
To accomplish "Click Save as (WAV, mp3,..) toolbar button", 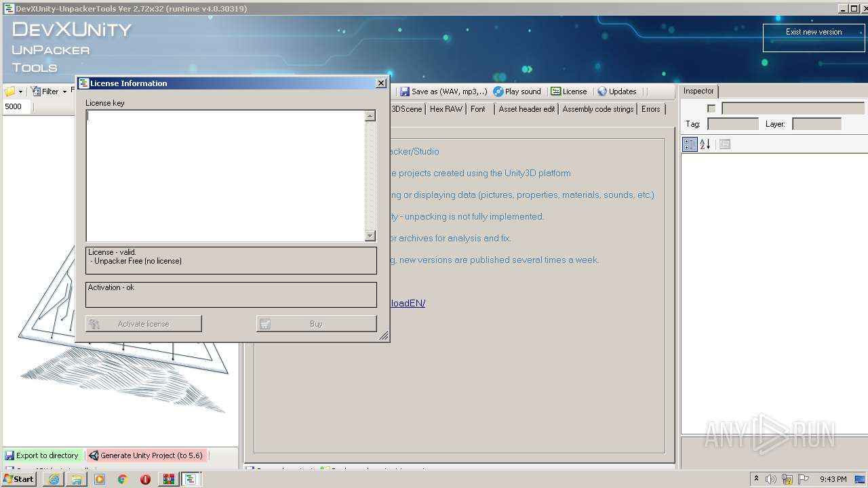I will click(x=443, y=91).
